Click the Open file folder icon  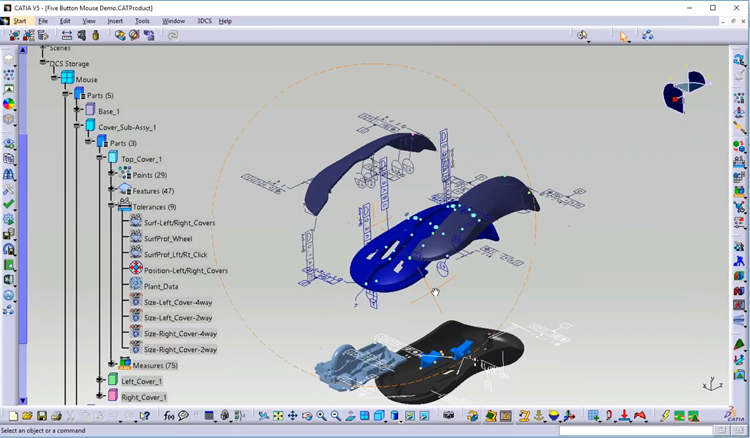pyautogui.click(x=27, y=416)
